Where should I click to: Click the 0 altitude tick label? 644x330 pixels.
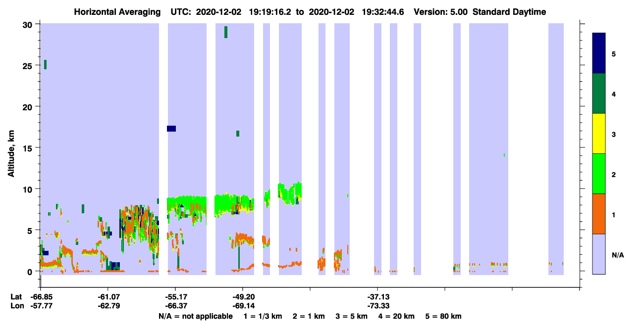[31, 271]
